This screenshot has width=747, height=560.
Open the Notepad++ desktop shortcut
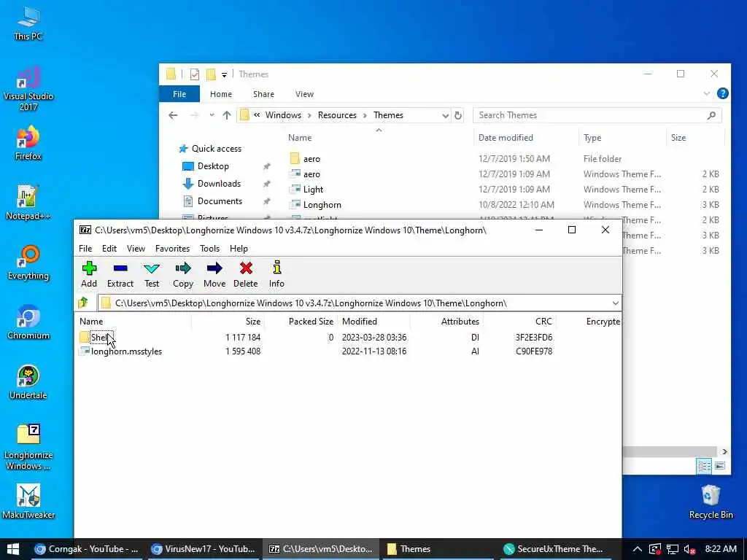[x=28, y=203]
